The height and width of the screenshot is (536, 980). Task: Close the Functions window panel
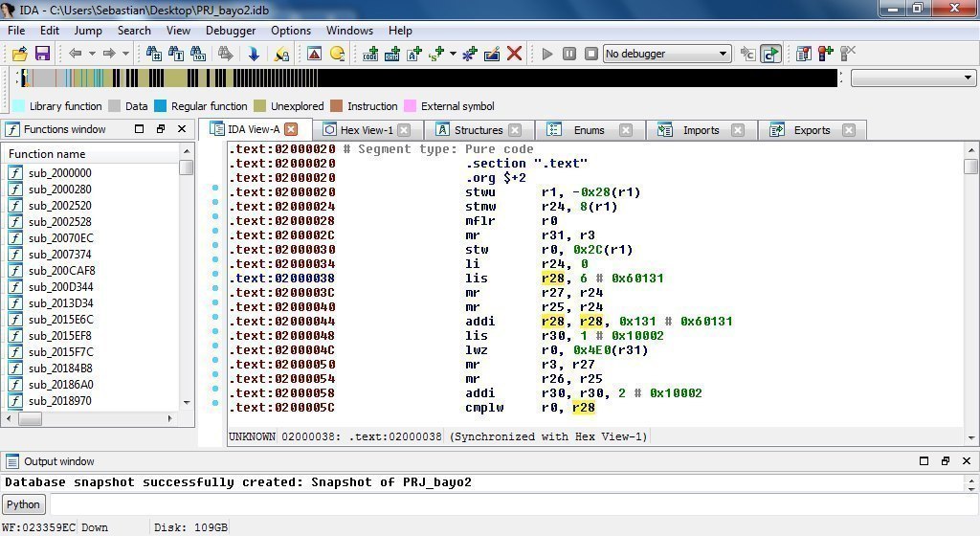(182, 128)
